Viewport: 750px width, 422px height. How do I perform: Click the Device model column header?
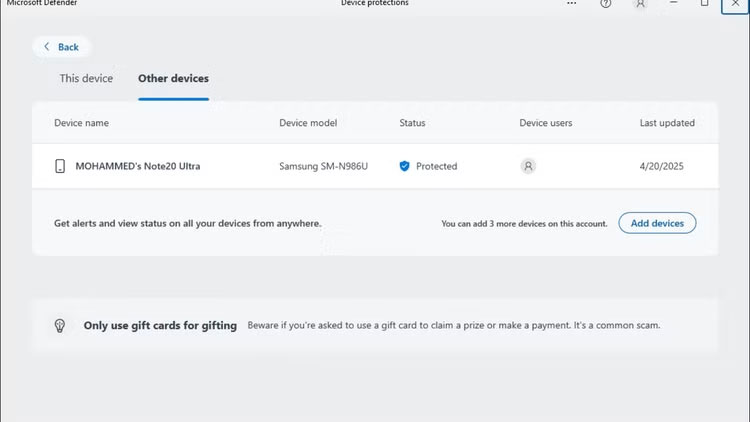tap(308, 123)
